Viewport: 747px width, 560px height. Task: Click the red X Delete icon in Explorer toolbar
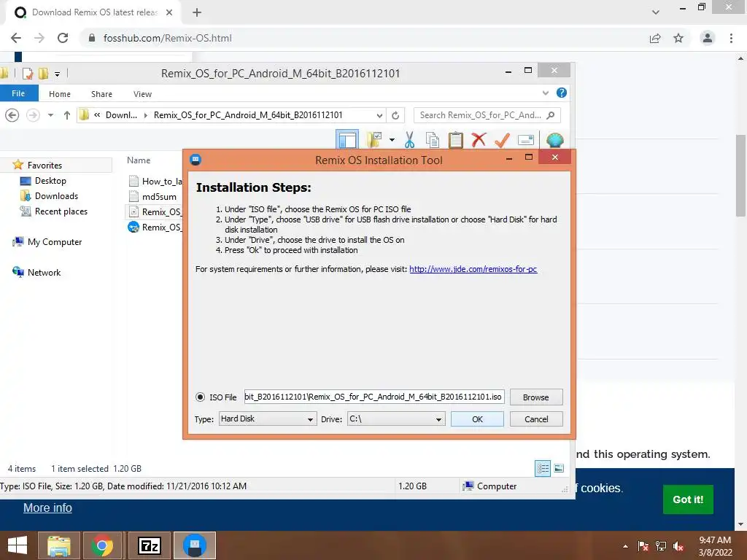[x=479, y=140]
